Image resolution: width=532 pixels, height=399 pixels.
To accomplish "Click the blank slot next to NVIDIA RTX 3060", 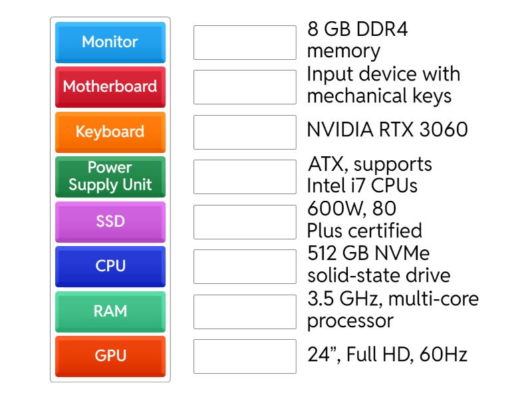I will click(245, 132).
